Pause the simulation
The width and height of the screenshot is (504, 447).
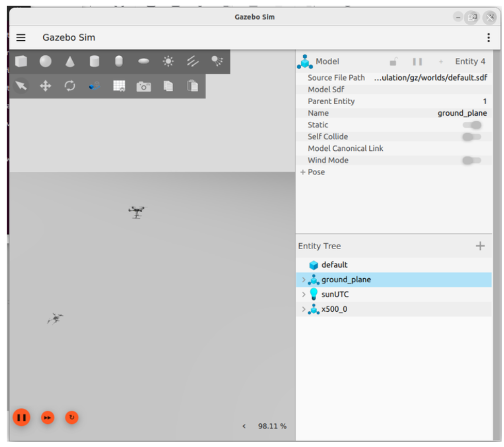22,418
